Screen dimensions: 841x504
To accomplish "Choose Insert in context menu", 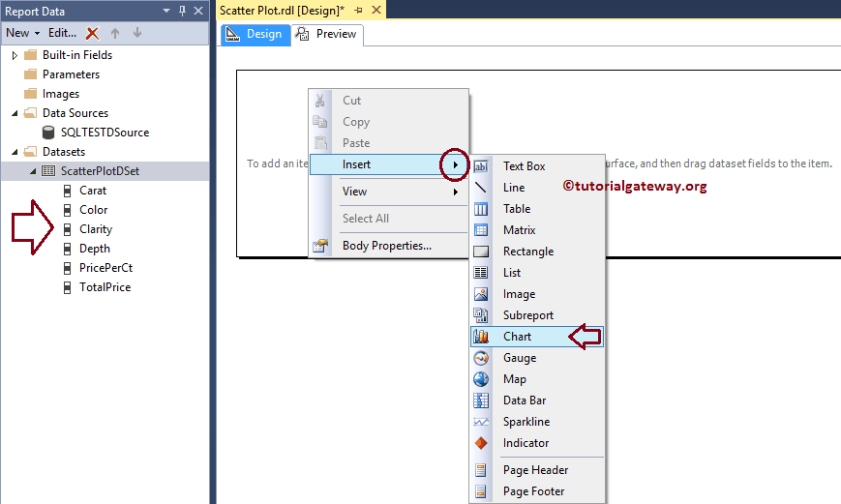I will click(x=389, y=164).
